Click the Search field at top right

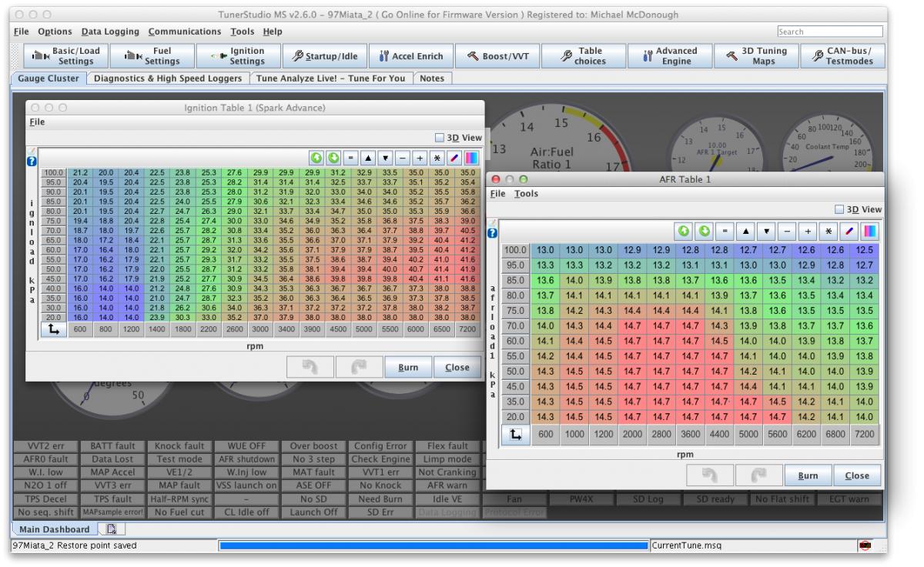832,32
